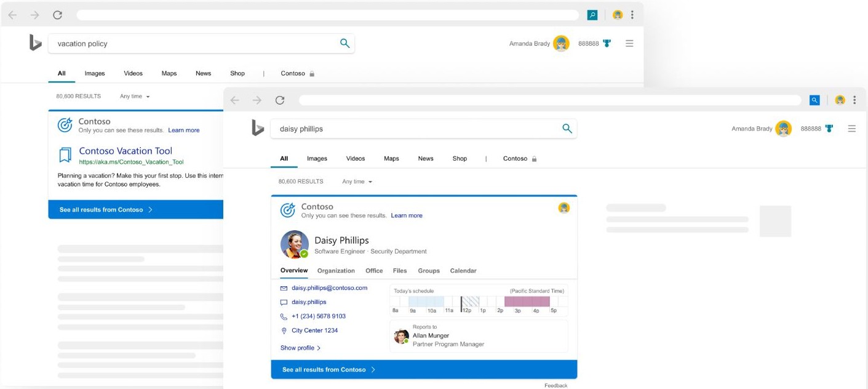Switch to the Office tab of Daisy's profile
Viewport: 868px width, 389px height.
tap(374, 271)
